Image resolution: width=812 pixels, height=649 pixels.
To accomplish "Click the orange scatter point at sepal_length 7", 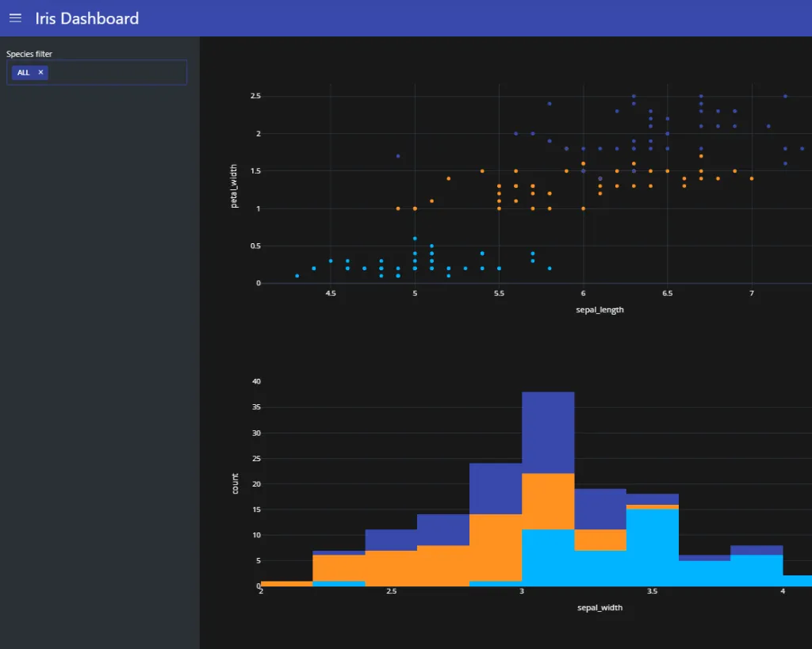I will tap(752, 178).
